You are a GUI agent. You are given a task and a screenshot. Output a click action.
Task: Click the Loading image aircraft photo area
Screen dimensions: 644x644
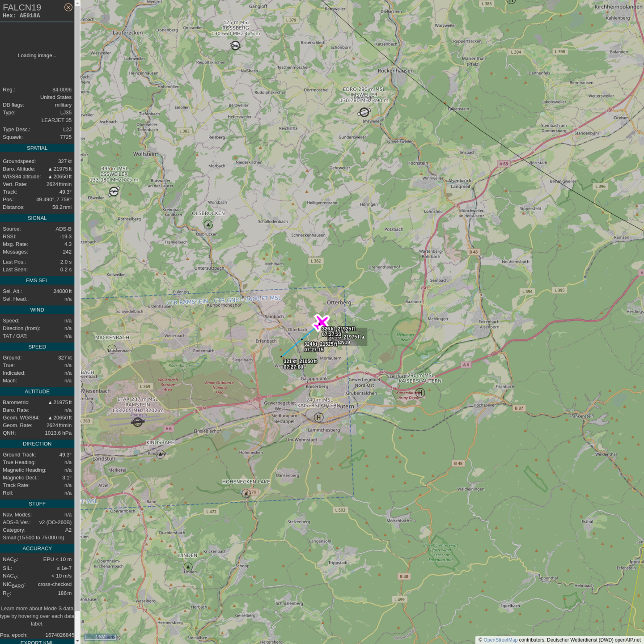click(x=37, y=55)
